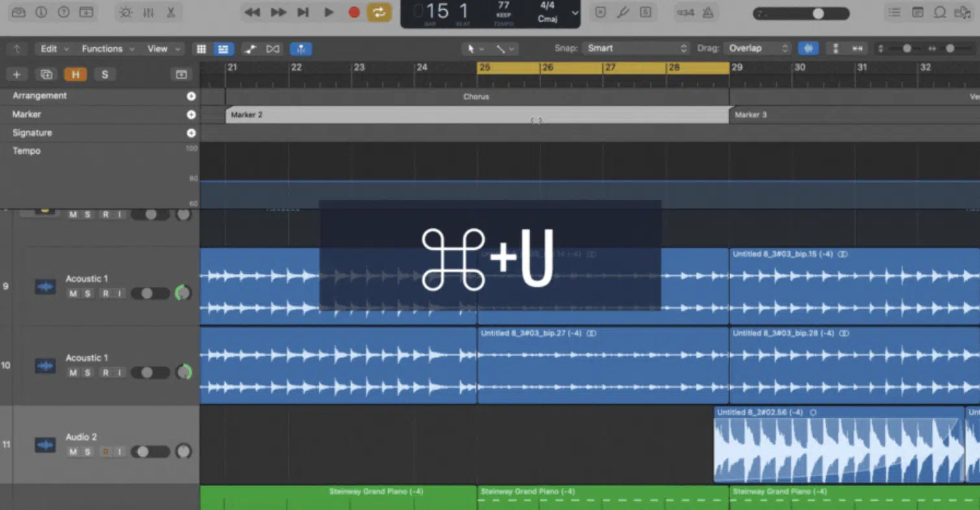Toggle the yellow Cycle mode button

pos(379,12)
